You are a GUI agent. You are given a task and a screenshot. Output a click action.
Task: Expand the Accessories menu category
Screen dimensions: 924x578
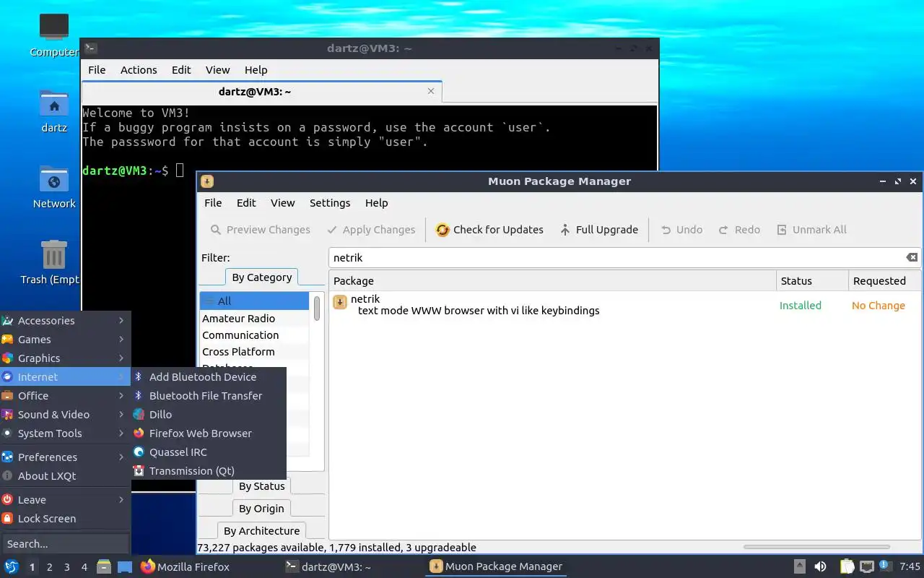tap(65, 321)
